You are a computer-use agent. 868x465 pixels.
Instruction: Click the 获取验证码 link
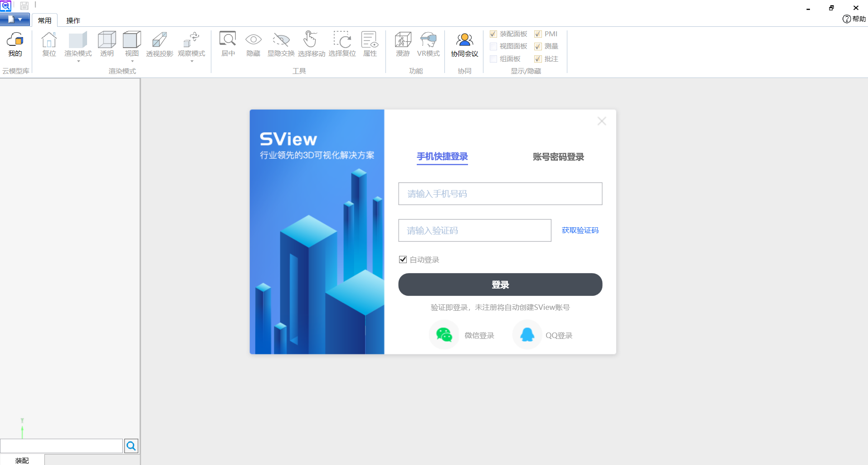point(580,230)
